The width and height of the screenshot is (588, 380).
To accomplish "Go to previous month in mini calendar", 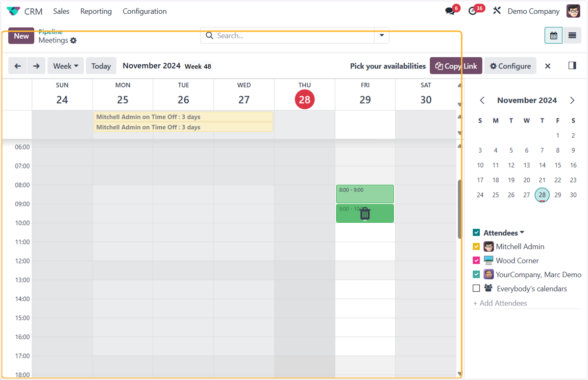I will 482,100.
